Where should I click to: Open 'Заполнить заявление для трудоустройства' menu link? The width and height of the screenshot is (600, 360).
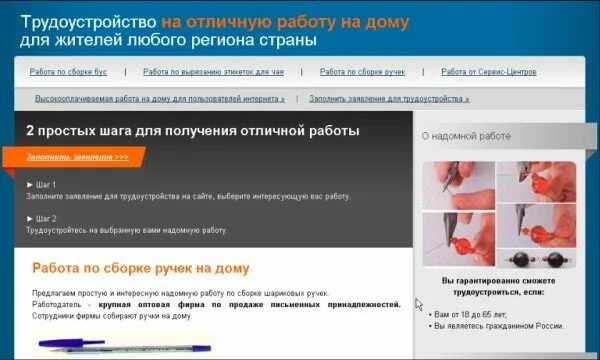click(x=389, y=99)
